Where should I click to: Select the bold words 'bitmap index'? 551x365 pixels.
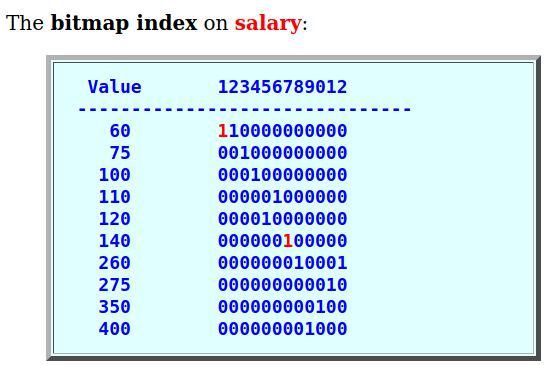124,23
